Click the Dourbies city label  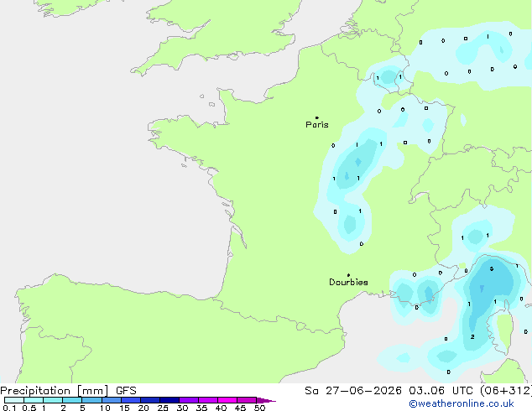click(348, 282)
